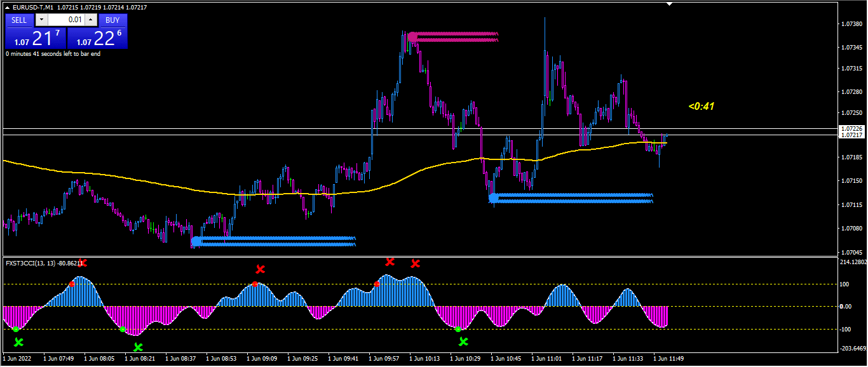
Task: Decrease lot volume with down arrow
Action: (41, 20)
